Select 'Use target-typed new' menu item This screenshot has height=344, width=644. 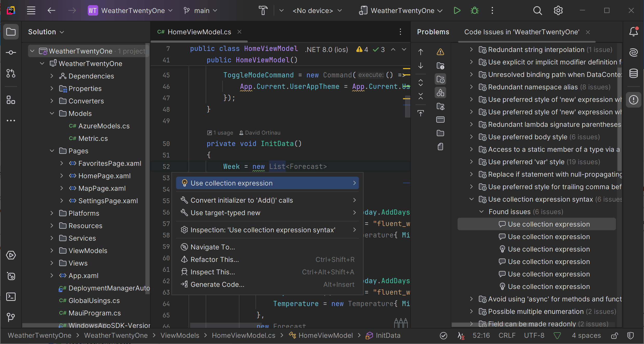pyautogui.click(x=225, y=213)
